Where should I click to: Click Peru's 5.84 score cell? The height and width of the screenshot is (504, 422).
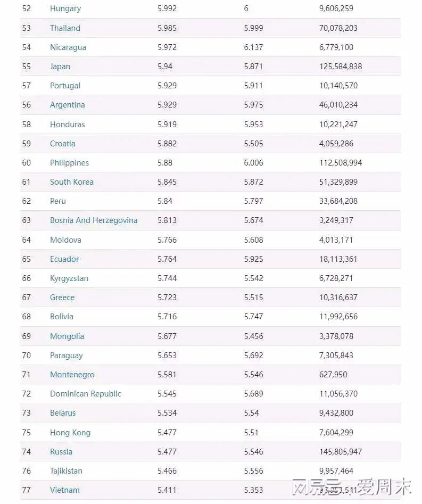165,201
